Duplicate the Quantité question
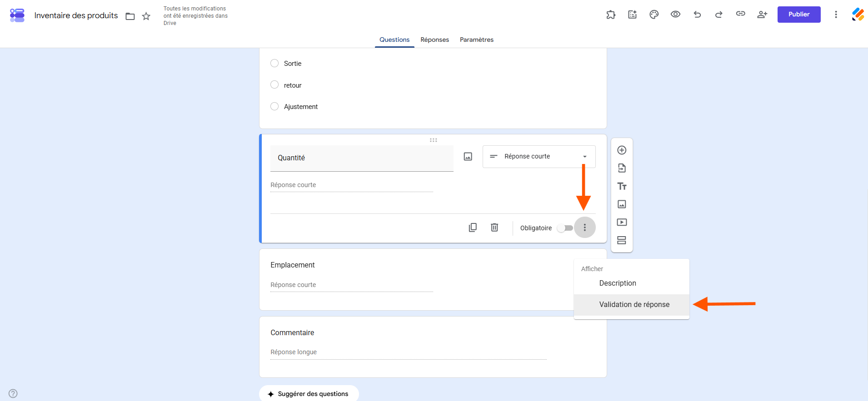This screenshot has width=868, height=401. (x=473, y=228)
